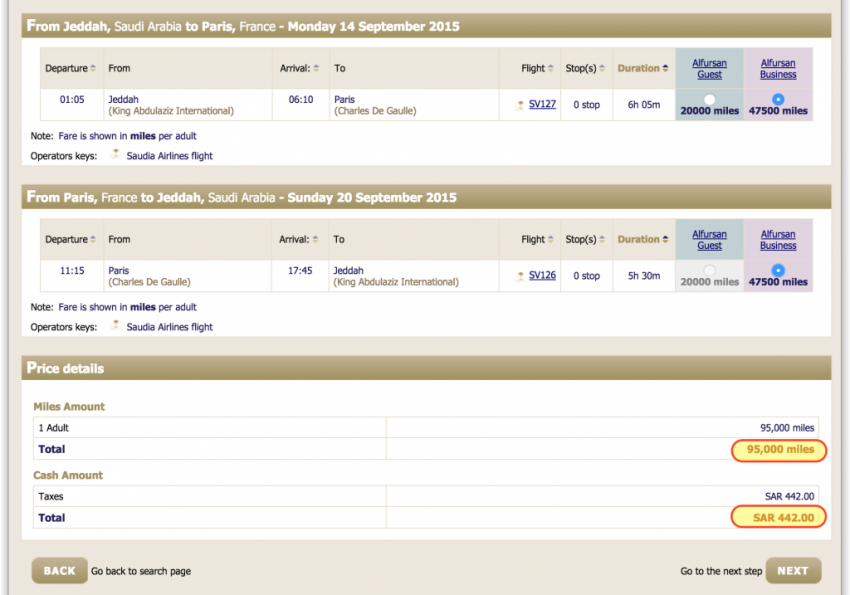Click Saudia icon in Monday flight's operators key

tap(116, 155)
